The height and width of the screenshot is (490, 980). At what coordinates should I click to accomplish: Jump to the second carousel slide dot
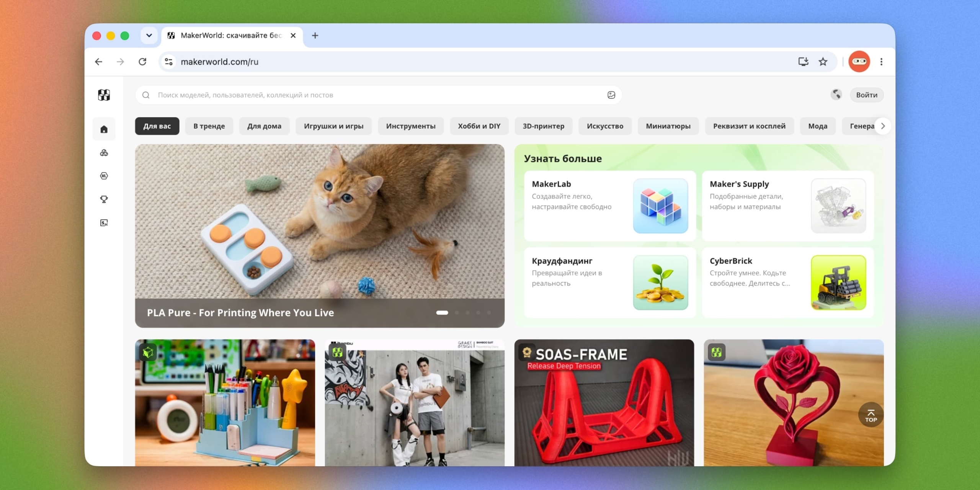[457, 312]
